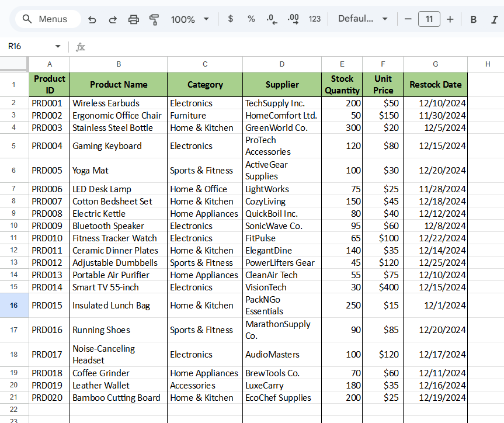This screenshot has height=423, width=504.
Task: Redo the last action
Action: pyautogui.click(x=113, y=20)
